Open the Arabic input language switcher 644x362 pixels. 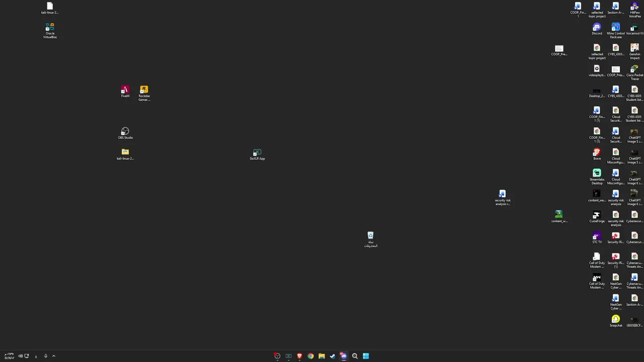(36, 356)
